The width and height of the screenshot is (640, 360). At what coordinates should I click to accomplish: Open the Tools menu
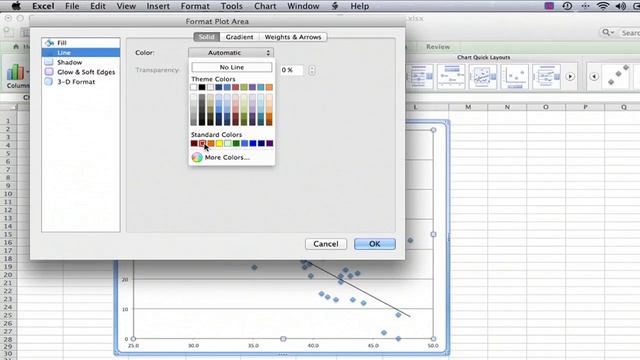(232, 6)
